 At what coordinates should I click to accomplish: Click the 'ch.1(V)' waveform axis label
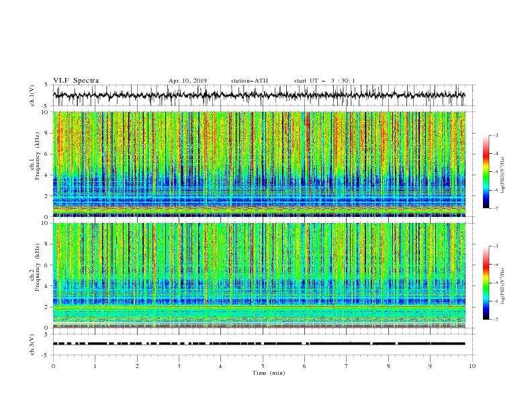[32, 95]
